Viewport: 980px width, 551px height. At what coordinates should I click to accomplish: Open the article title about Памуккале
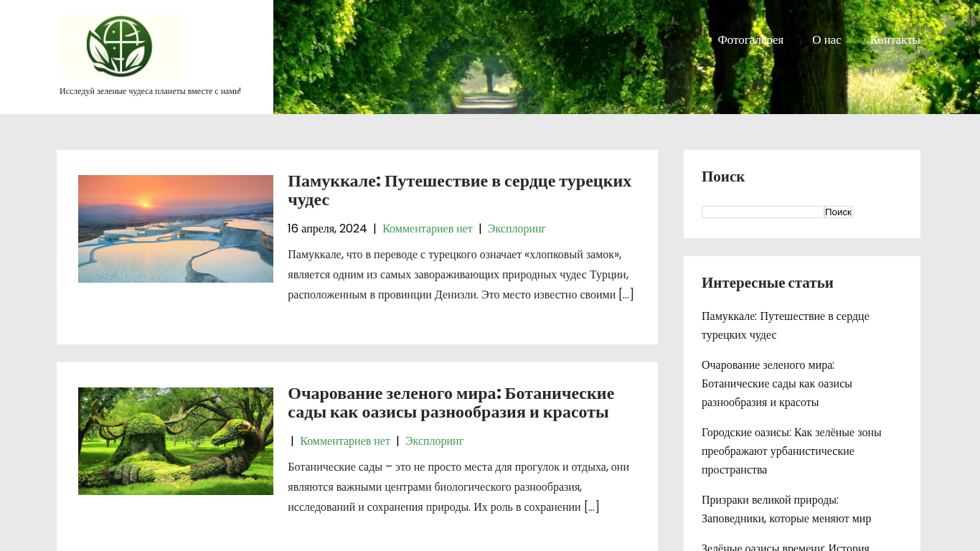tap(460, 190)
